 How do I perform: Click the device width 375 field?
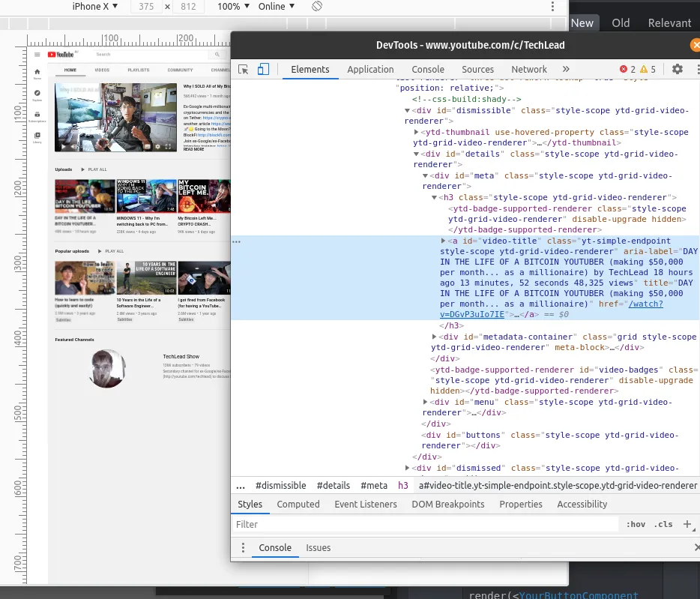pos(146,6)
